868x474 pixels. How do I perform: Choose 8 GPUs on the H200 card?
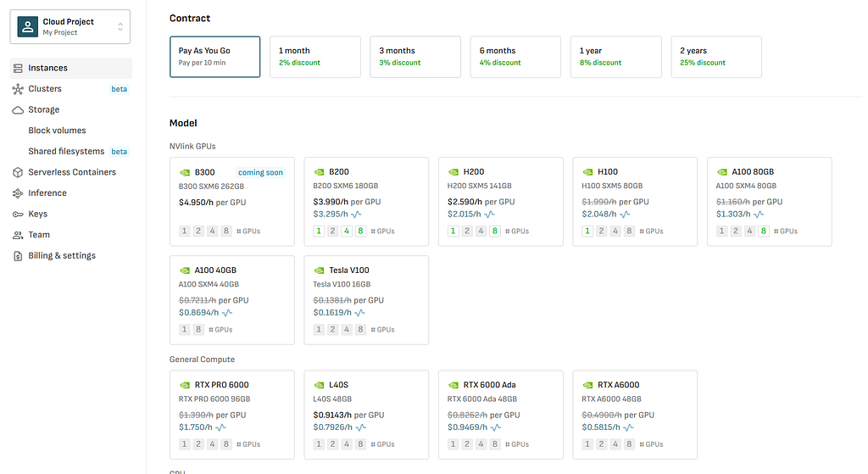click(494, 231)
